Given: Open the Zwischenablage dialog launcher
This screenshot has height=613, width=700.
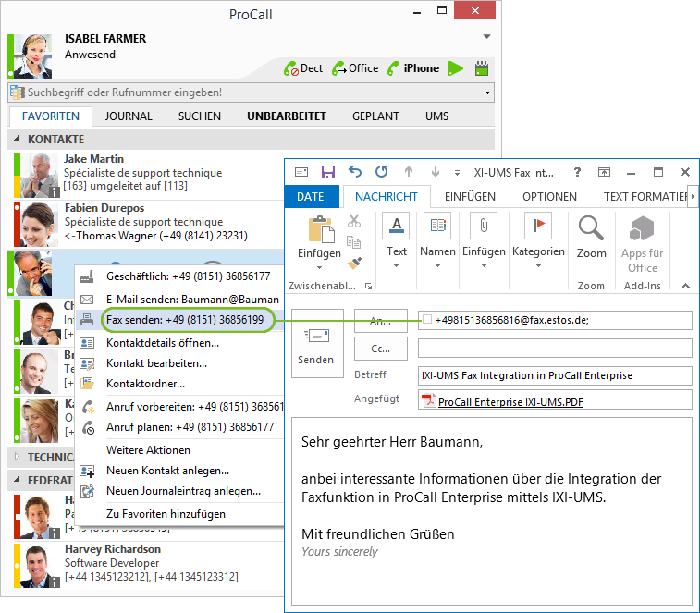Looking at the screenshot, I should point(368,287).
